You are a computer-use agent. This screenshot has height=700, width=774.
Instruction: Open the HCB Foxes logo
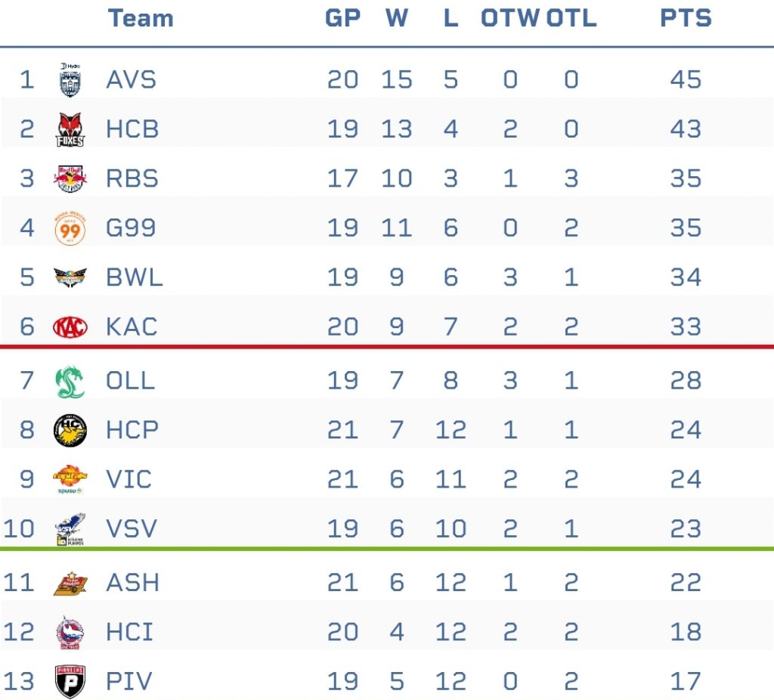[x=70, y=129]
